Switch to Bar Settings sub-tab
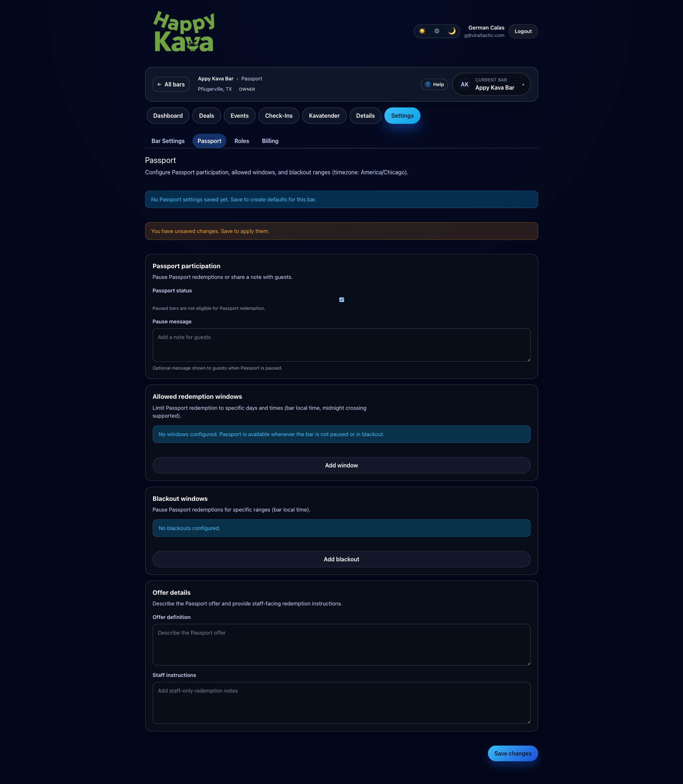The image size is (683, 784). click(168, 141)
